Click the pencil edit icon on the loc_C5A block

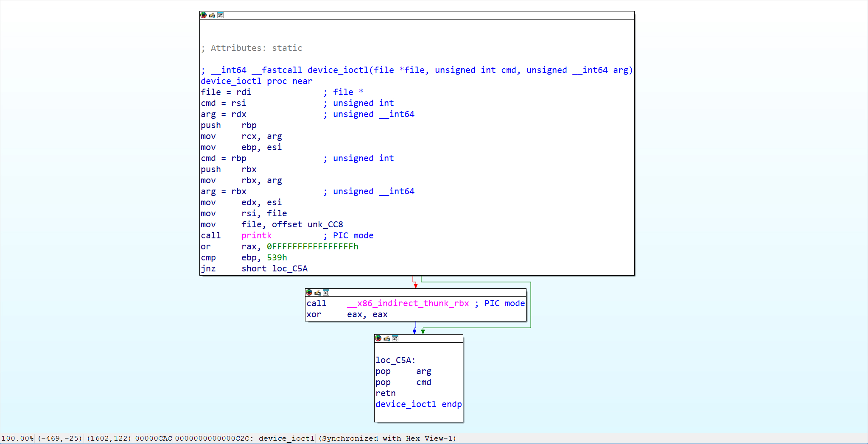tap(386, 338)
